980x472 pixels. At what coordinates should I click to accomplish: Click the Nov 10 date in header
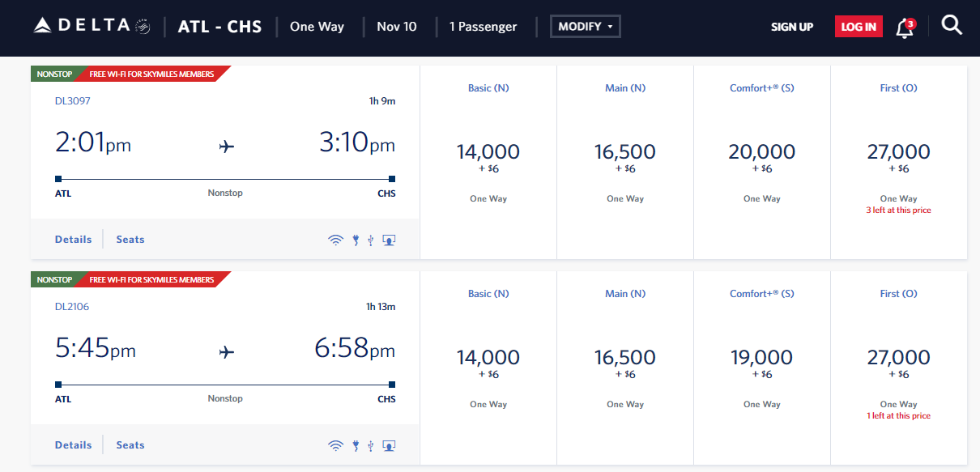[397, 26]
